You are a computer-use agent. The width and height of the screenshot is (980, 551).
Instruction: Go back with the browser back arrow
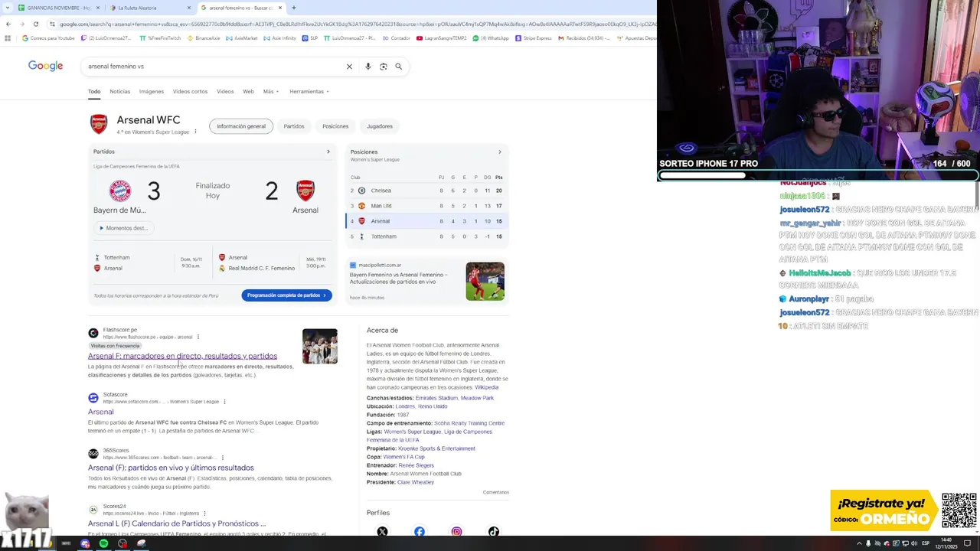8,24
